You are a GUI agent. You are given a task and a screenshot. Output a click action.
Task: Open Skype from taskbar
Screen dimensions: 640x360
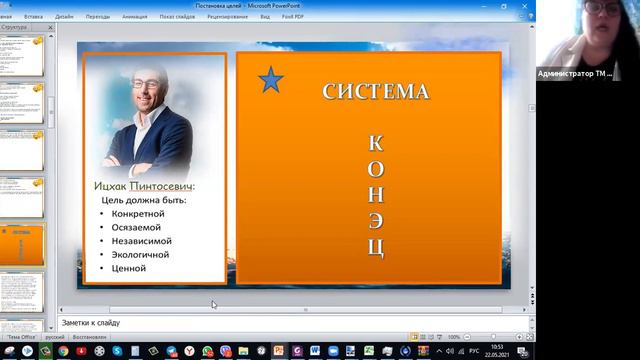(117, 351)
